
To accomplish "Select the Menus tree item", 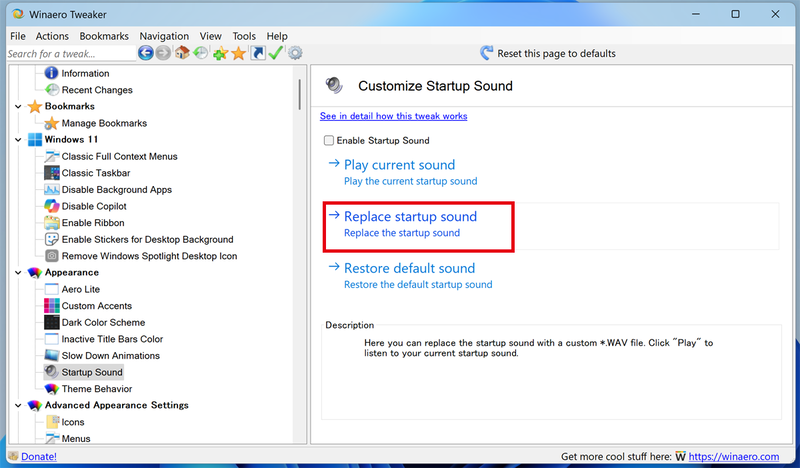I will tap(76, 438).
